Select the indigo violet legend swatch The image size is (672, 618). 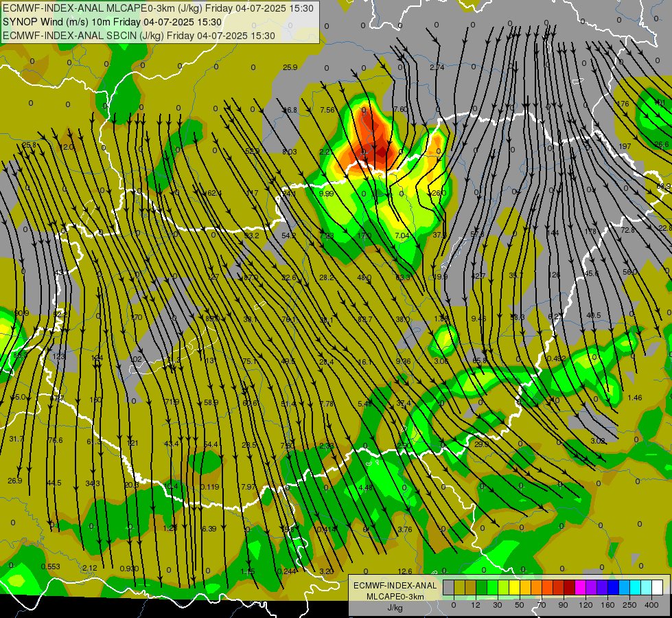(603, 587)
